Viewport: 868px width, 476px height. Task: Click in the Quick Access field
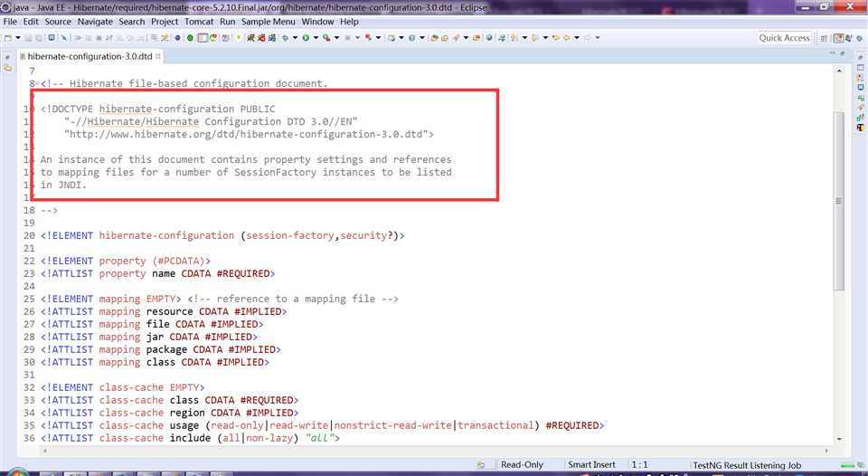point(785,38)
